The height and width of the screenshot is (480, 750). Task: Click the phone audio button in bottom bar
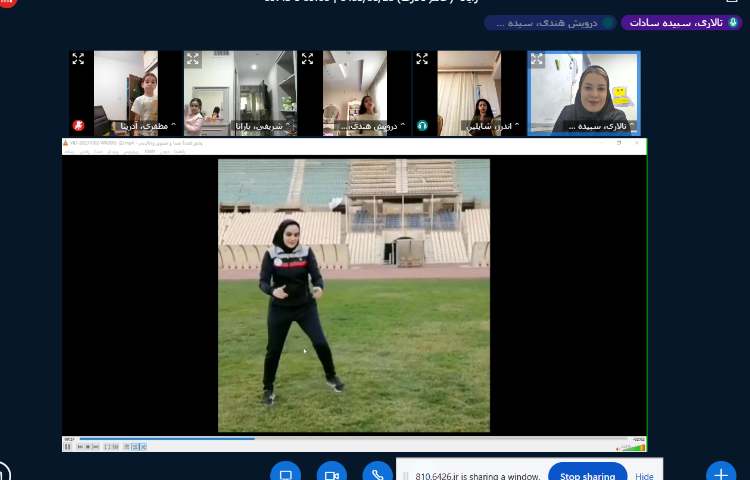[x=377, y=471]
